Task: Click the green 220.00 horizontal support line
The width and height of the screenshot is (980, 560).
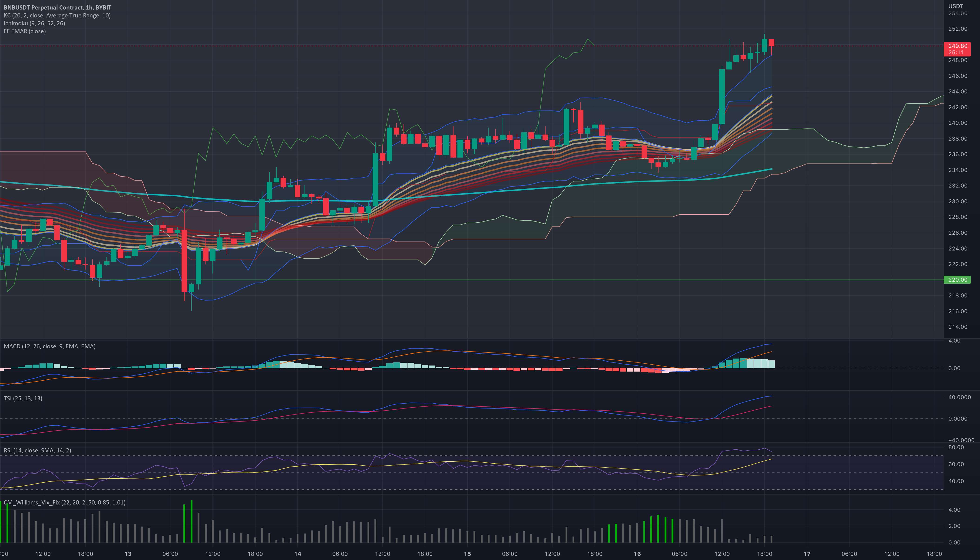Action: [x=472, y=280]
